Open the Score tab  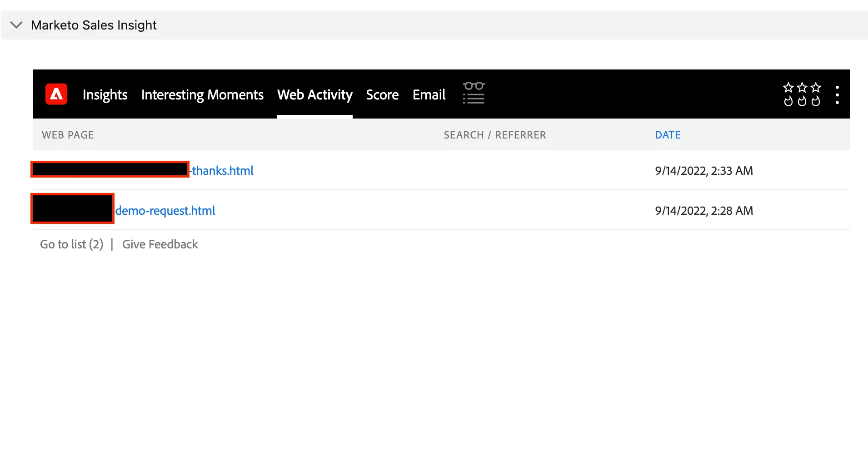pos(382,94)
